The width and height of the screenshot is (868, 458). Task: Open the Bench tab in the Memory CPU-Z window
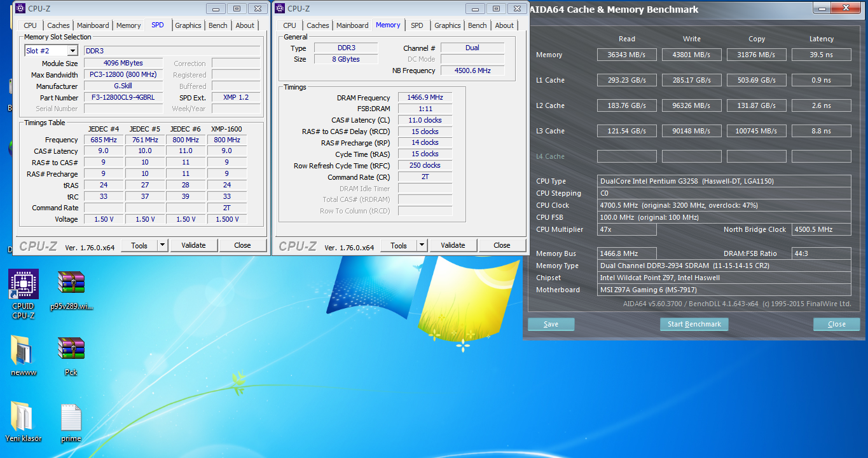(478, 25)
